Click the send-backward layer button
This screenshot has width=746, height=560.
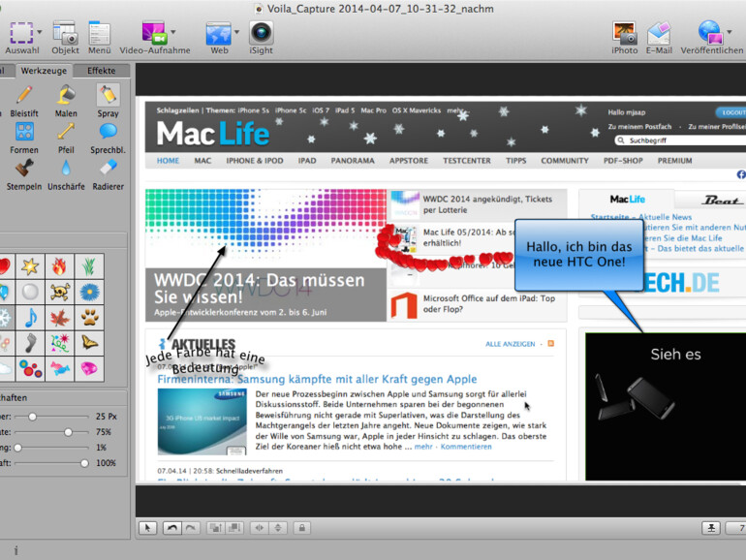(x=234, y=528)
